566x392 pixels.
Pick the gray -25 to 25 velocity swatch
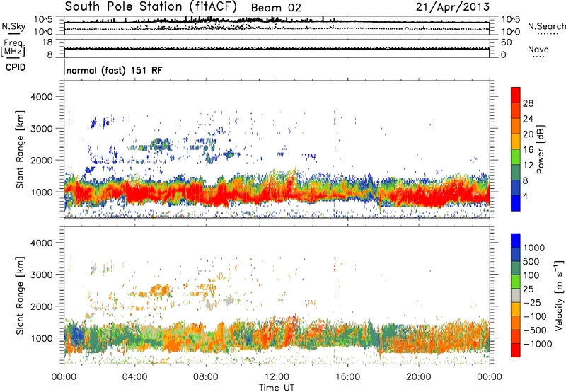click(x=516, y=296)
